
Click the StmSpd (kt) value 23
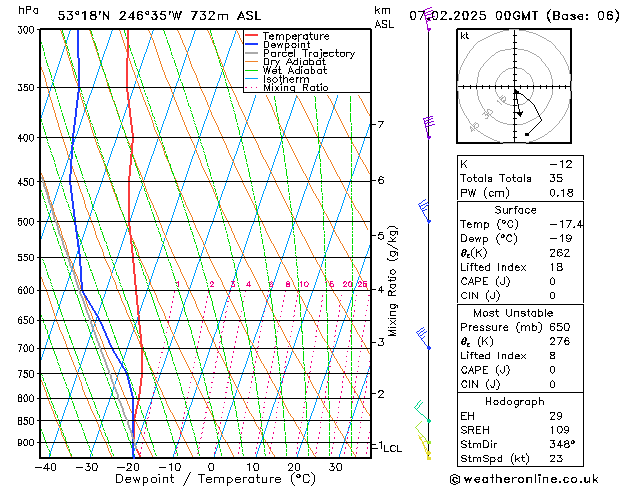556,458
